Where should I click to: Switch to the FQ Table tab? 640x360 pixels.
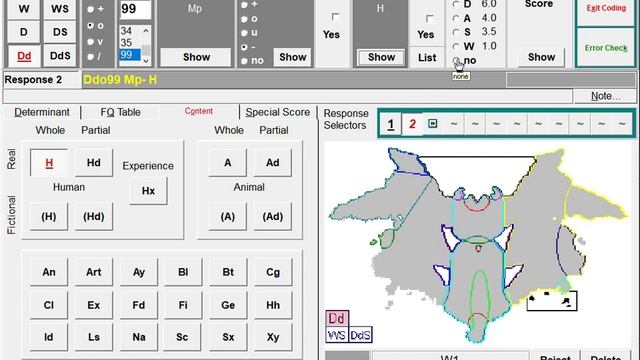(120, 112)
